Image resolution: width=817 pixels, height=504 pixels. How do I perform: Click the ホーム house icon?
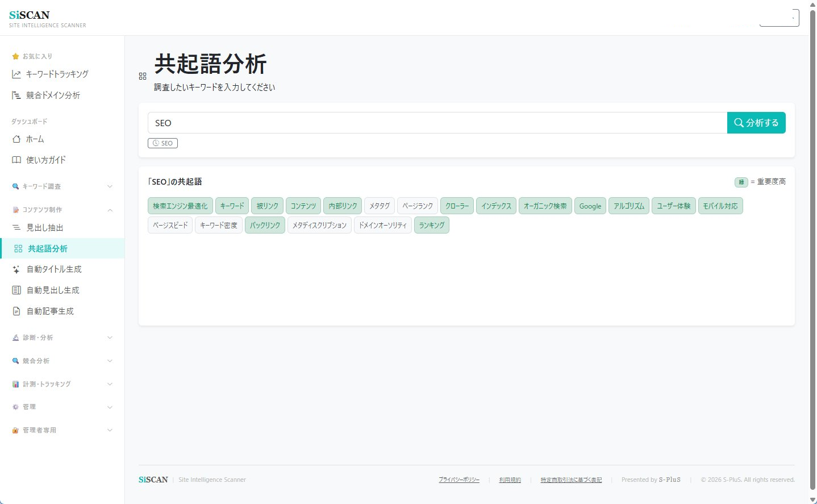pos(16,139)
